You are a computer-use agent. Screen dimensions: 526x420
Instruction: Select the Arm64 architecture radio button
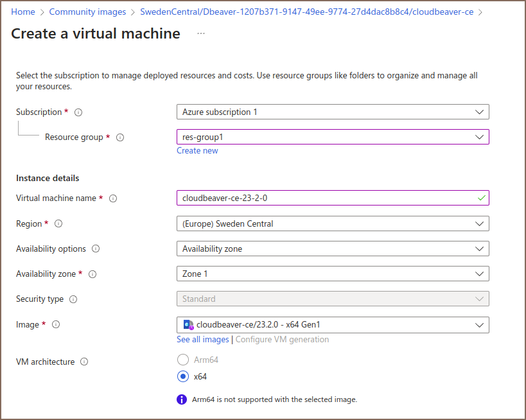pos(183,360)
